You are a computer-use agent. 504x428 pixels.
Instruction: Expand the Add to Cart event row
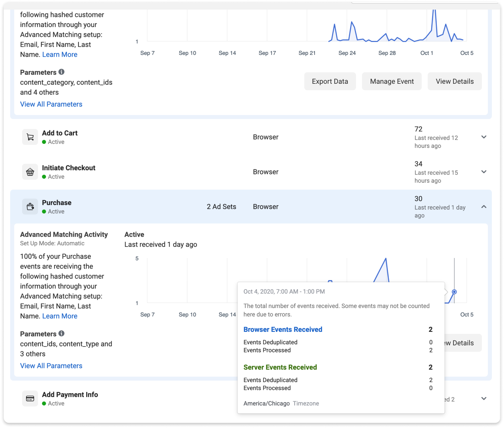[484, 137]
